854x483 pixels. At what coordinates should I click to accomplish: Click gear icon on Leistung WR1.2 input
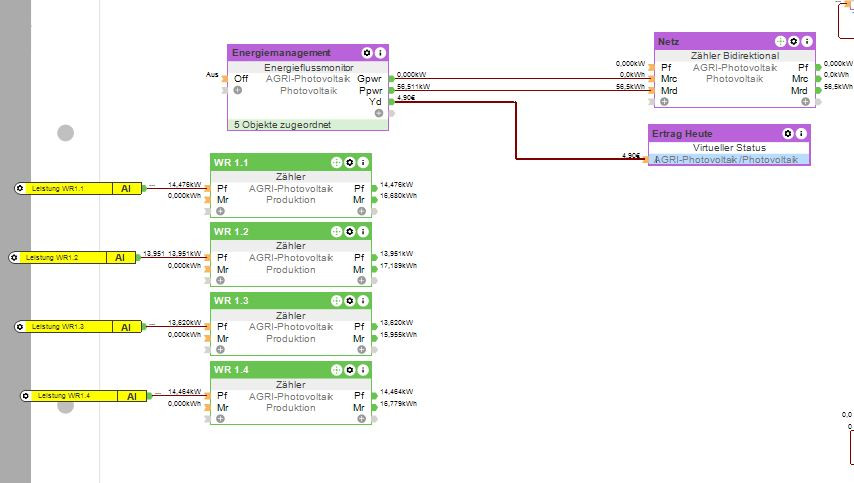(x=14, y=258)
